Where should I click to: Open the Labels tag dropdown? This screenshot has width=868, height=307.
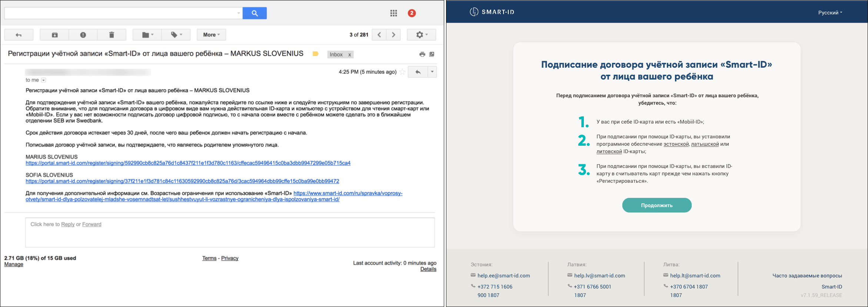[176, 35]
